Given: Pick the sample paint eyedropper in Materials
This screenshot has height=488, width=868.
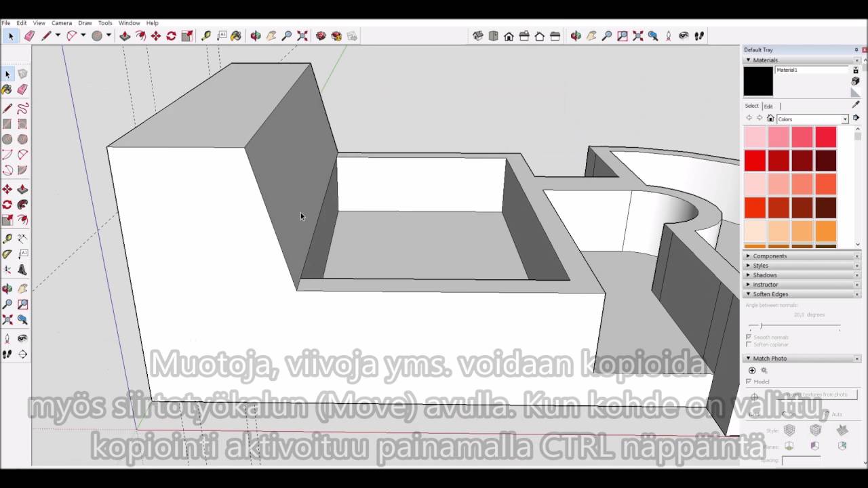Looking at the screenshot, I should [x=856, y=105].
